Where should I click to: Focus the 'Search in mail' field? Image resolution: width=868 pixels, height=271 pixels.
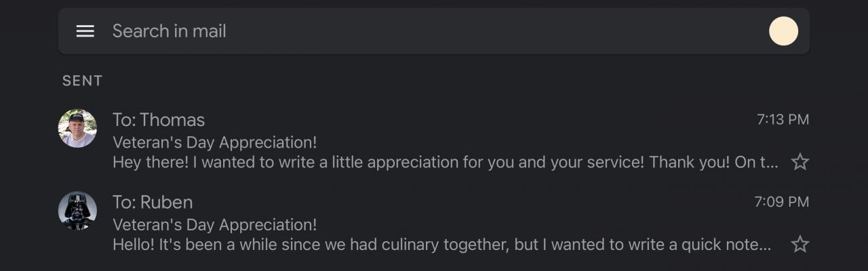pos(407,31)
